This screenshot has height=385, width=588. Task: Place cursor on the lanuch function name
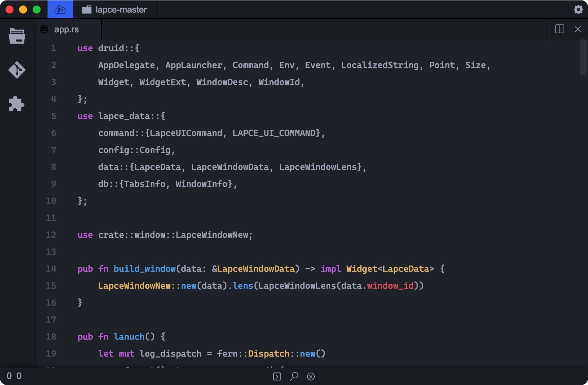click(x=129, y=337)
